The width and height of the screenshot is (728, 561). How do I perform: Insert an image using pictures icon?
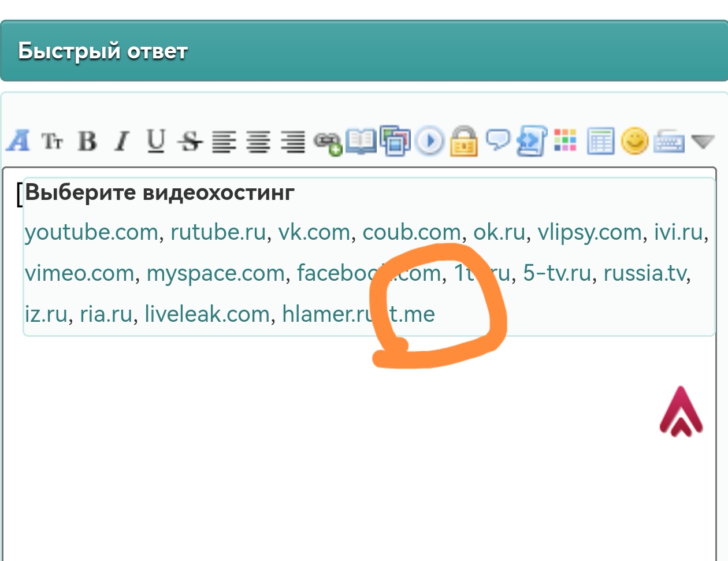(x=395, y=140)
